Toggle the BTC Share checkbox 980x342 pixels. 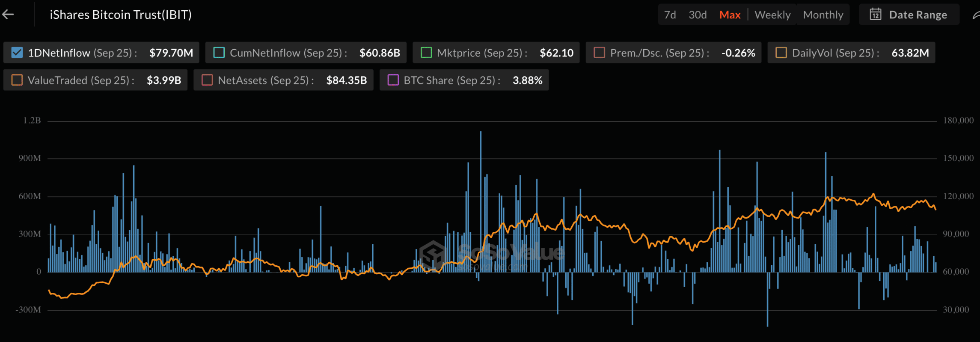point(393,80)
